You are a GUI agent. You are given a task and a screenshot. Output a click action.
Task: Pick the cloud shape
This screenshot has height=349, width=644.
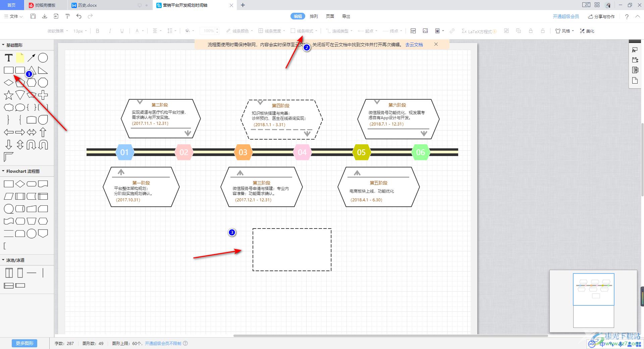pyautogui.click(x=9, y=107)
